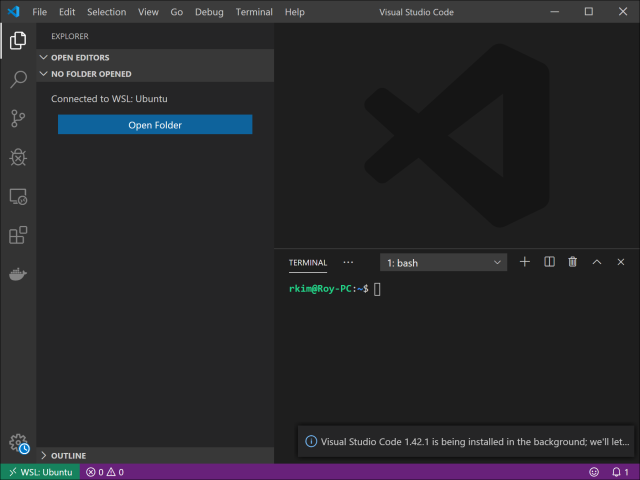
Task: Open the Docker view icon
Action: 17,273
